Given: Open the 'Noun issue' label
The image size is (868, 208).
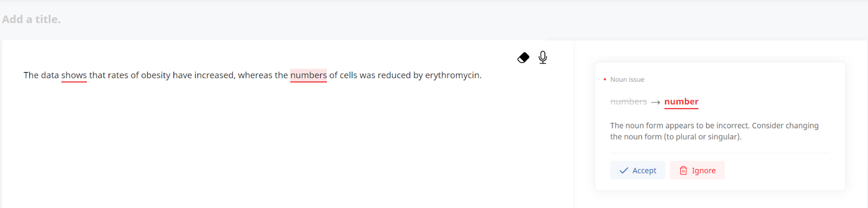Looking at the screenshot, I should 627,80.
